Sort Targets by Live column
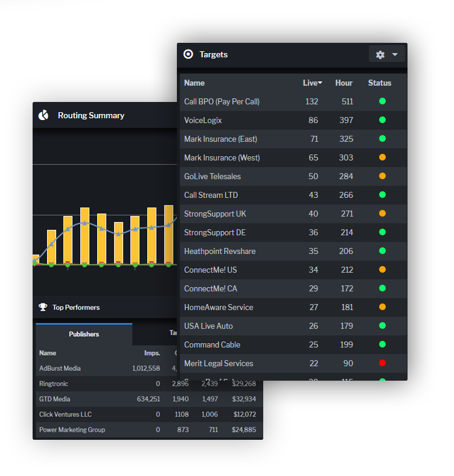Image resolution: width=454 pixels, height=476 pixels. (x=312, y=83)
